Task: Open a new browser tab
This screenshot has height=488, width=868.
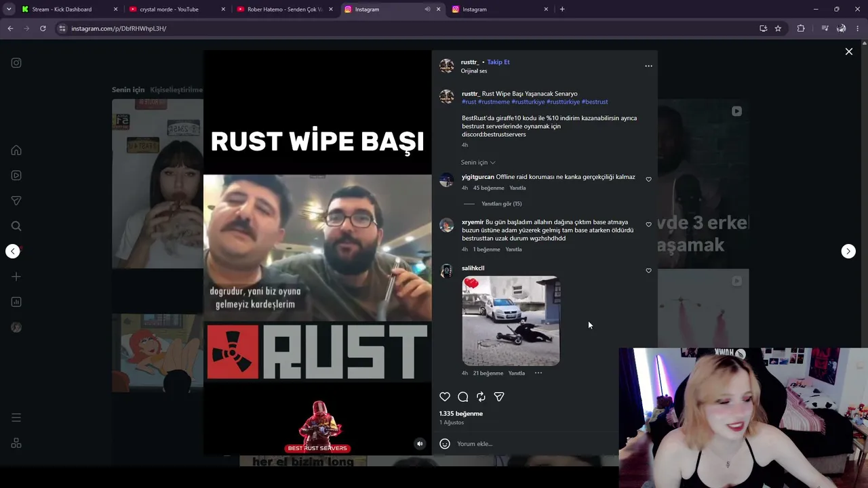Action: pyautogui.click(x=562, y=9)
